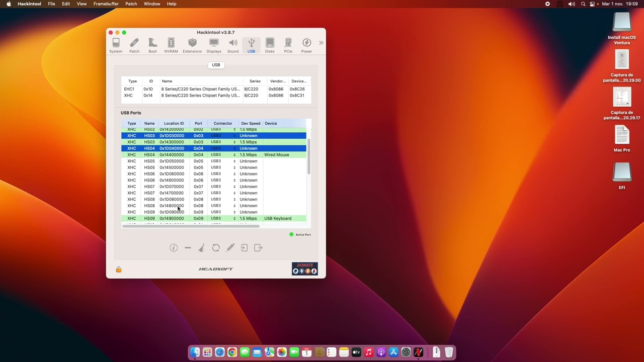
Task: Inject USB ports with the syringe icon
Action: [x=230, y=247]
